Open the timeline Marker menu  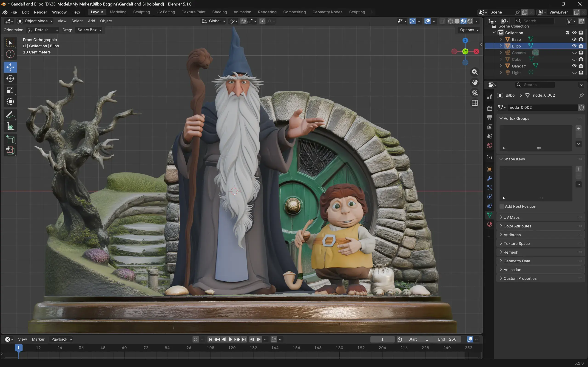click(38, 339)
